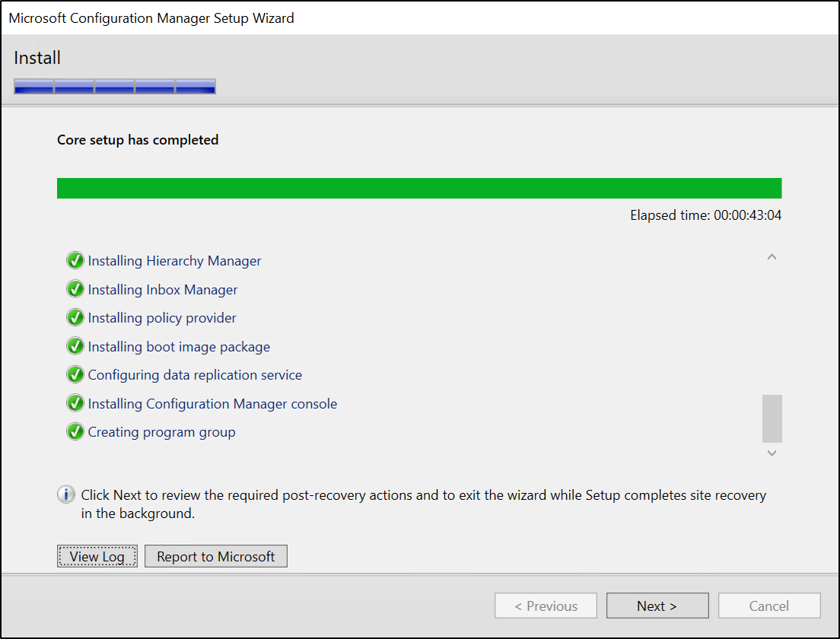Proceed with the Next > button

pyautogui.click(x=657, y=606)
